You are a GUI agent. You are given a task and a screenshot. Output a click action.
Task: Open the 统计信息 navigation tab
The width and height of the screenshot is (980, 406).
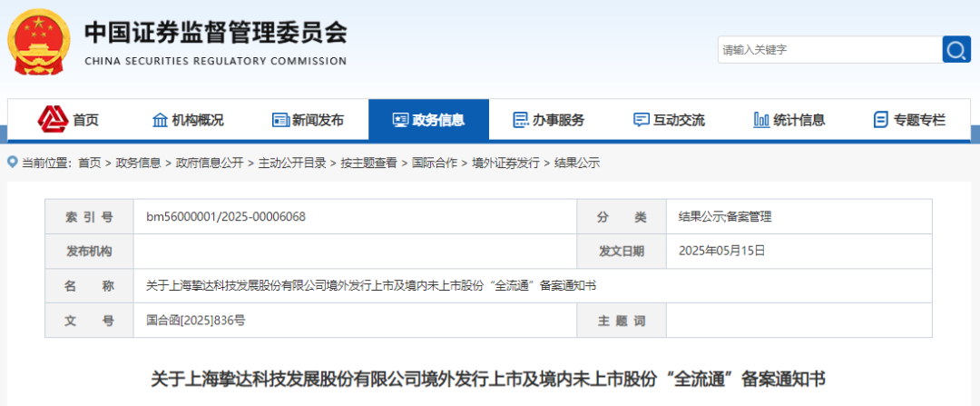(789, 120)
